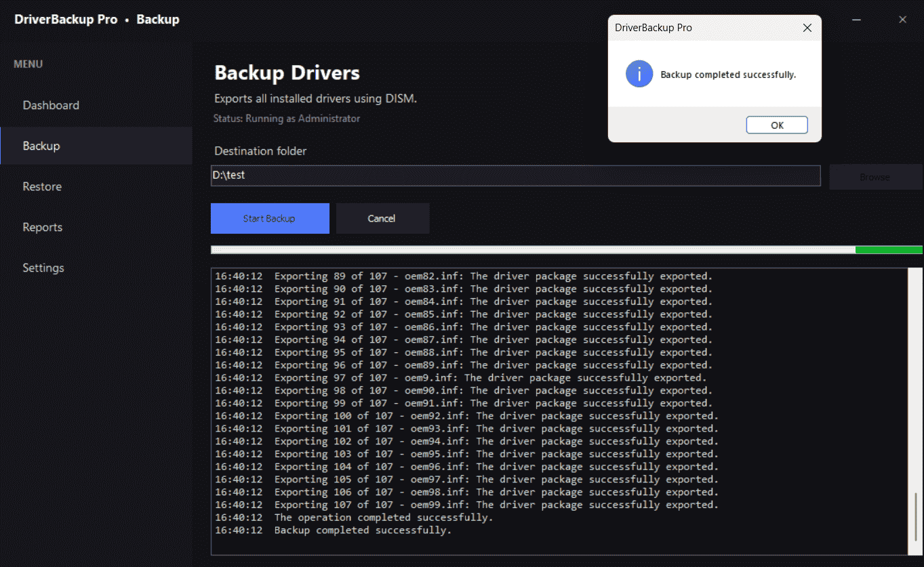Screen dimensions: 924x567
Task: Click the info icon in the dialog
Action: (x=638, y=74)
